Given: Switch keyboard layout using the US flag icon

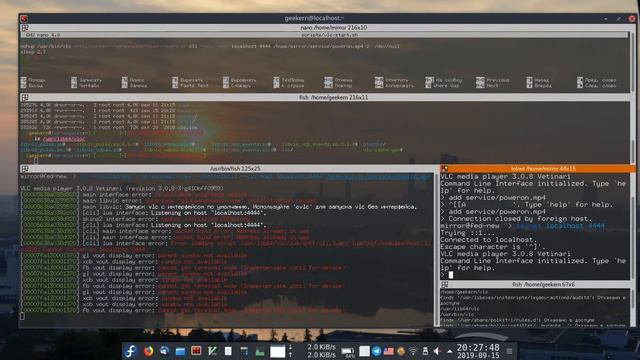Looking at the screenshot, I should coord(389,351).
